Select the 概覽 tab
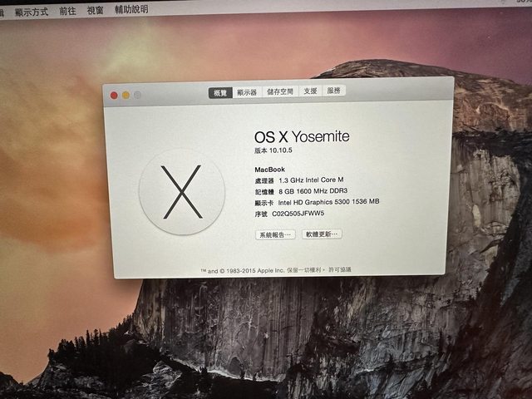This screenshot has width=532, height=399. (220, 92)
